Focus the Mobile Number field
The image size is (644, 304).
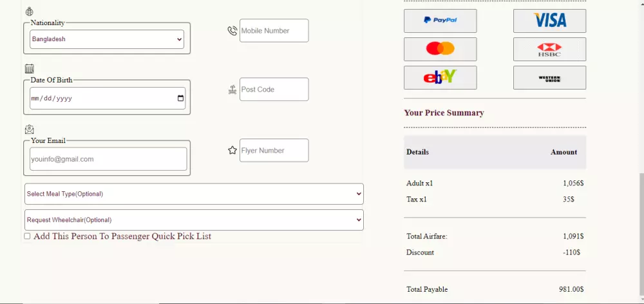click(x=274, y=31)
